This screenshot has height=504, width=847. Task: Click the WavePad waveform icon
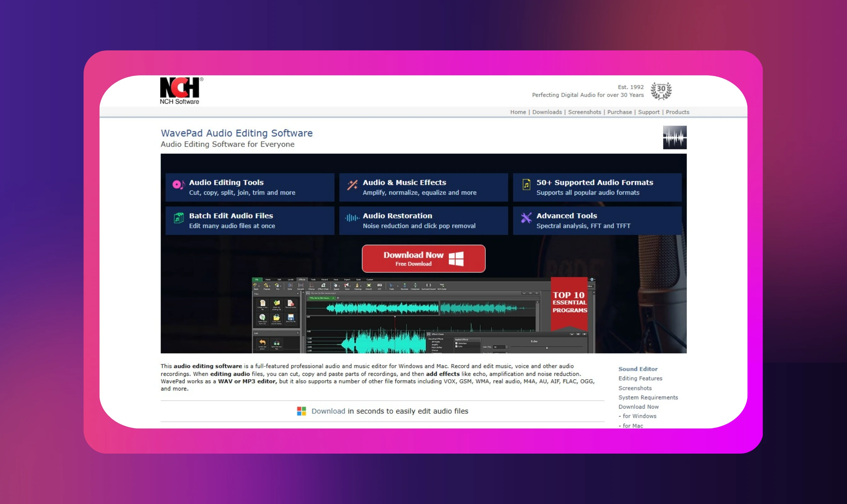pyautogui.click(x=674, y=138)
